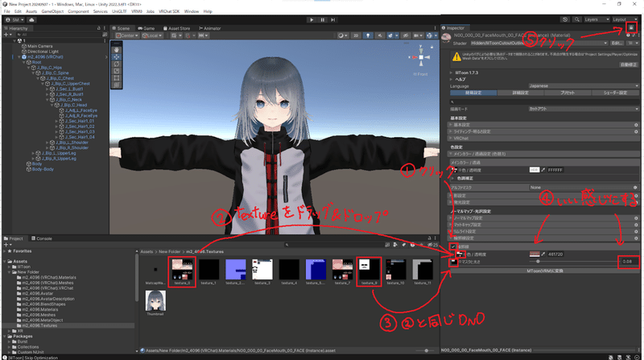
Task: Select the Transform tool in Scene toolbar
Action: click(117, 85)
